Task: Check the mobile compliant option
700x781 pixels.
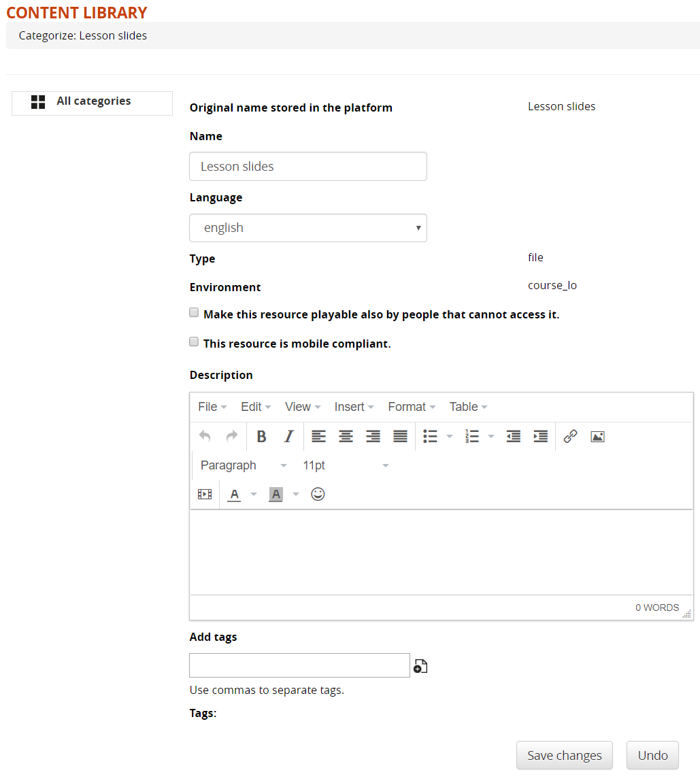Action: pyautogui.click(x=194, y=342)
